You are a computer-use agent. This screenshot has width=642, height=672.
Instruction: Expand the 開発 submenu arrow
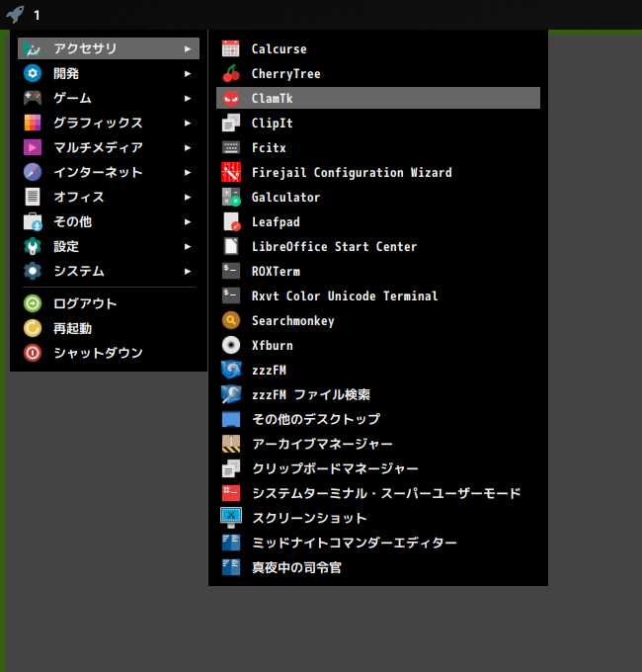coord(188,74)
